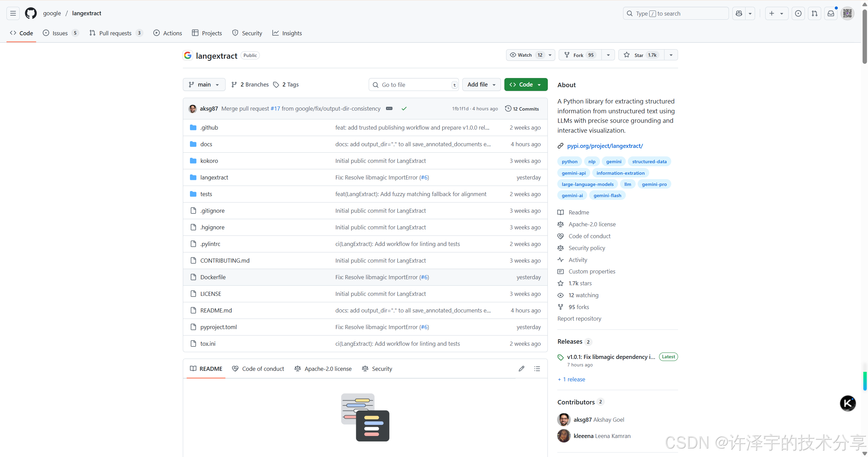Open the create-new dropdown arrow
The width and height of the screenshot is (868, 457).
coord(782,13)
